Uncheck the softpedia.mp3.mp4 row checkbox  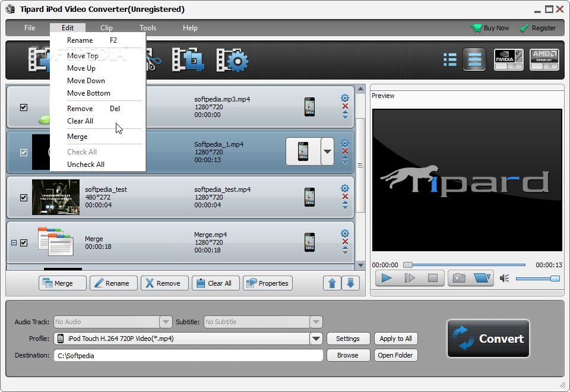tap(24, 108)
